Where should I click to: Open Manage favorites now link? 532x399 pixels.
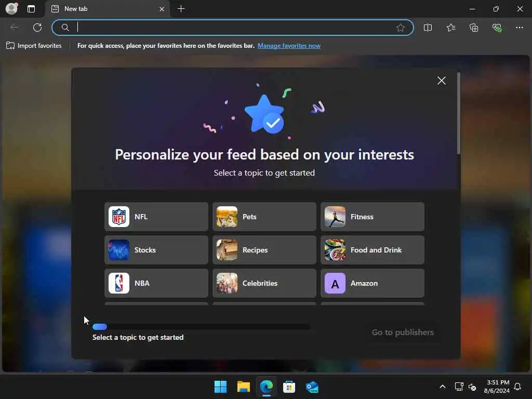click(x=289, y=46)
